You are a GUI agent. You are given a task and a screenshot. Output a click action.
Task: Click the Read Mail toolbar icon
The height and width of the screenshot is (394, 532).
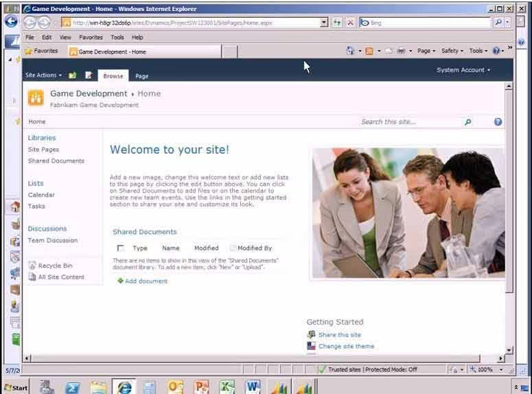click(x=389, y=51)
